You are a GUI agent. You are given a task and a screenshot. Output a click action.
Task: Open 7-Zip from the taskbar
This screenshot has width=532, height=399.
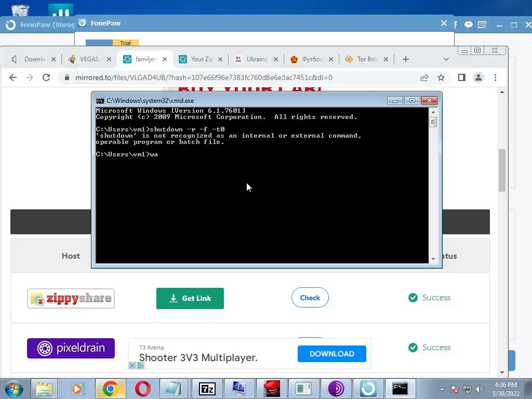(207, 389)
